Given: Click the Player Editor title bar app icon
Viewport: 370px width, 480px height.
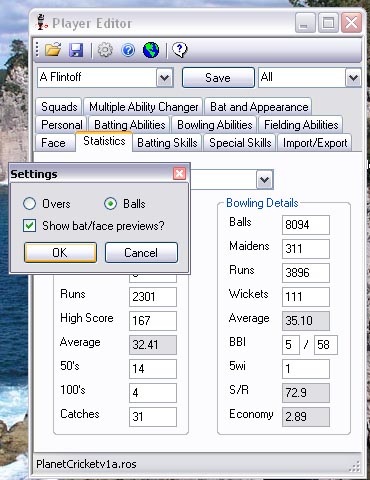Looking at the screenshot, I should point(41,22).
